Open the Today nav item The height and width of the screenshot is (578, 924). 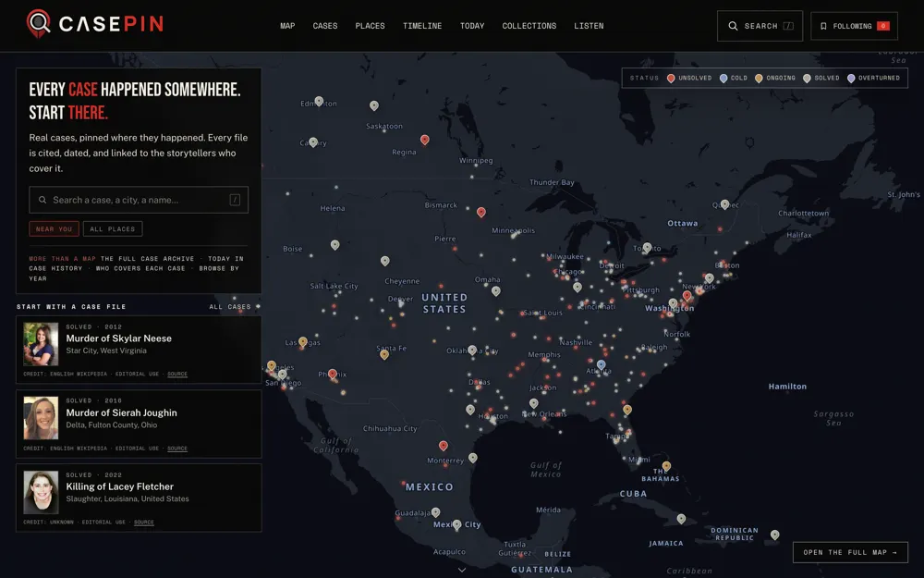pos(472,26)
